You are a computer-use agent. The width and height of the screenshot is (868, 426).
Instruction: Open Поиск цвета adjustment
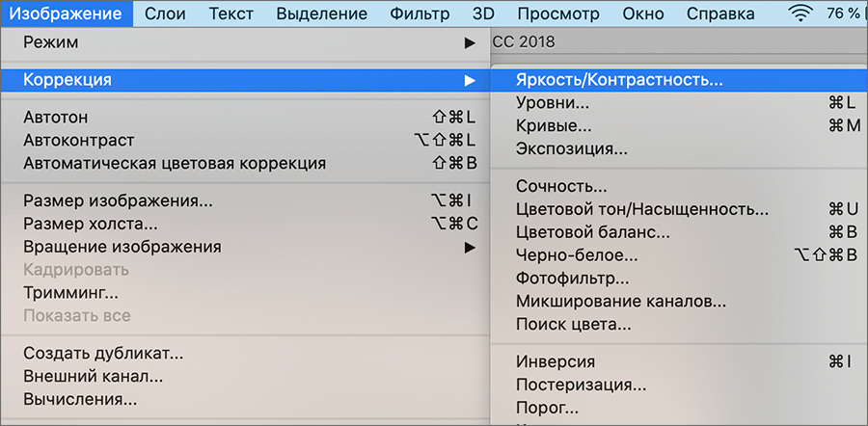pyautogui.click(x=679, y=325)
